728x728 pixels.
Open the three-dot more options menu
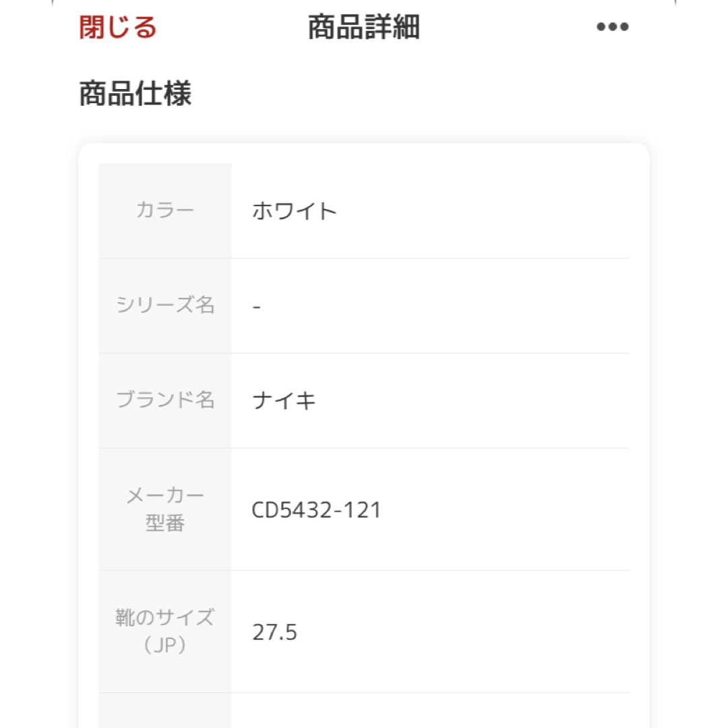point(612,27)
